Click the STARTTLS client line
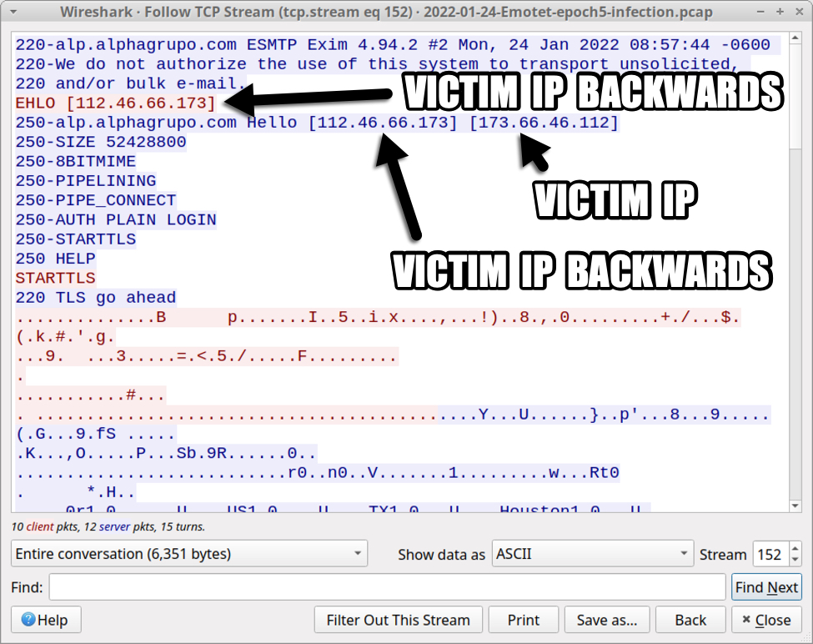 pyautogui.click(x=55, y=278)
